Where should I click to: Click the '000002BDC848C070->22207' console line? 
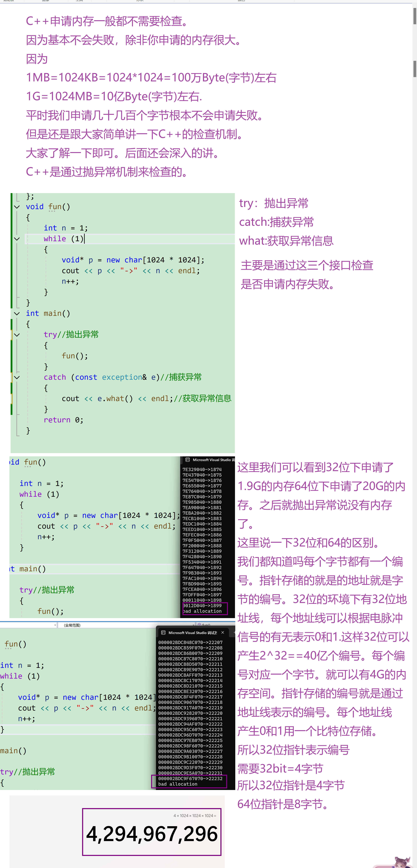(190, 642)
